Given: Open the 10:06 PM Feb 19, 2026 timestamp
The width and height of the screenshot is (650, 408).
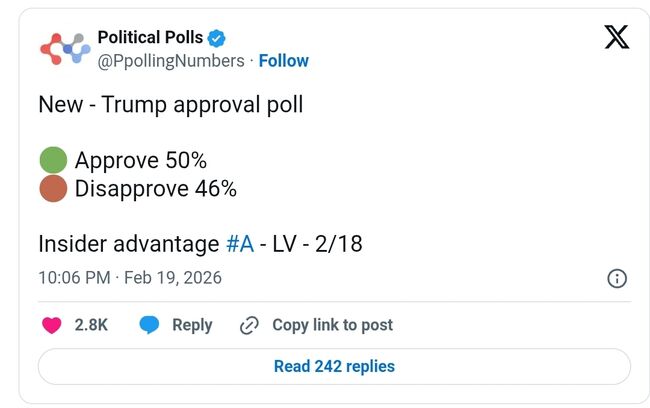Looking at the screenshot, I should [130, 277].
